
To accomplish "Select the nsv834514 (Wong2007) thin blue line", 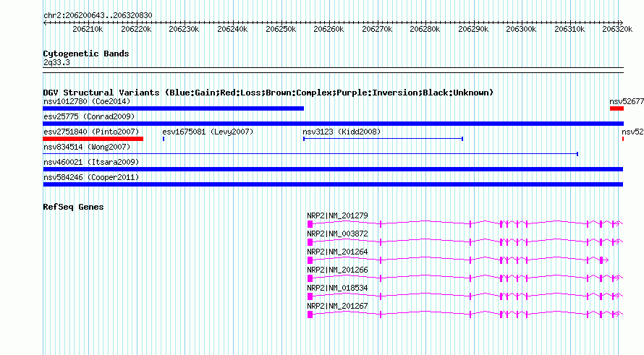I will click(310, 154).
